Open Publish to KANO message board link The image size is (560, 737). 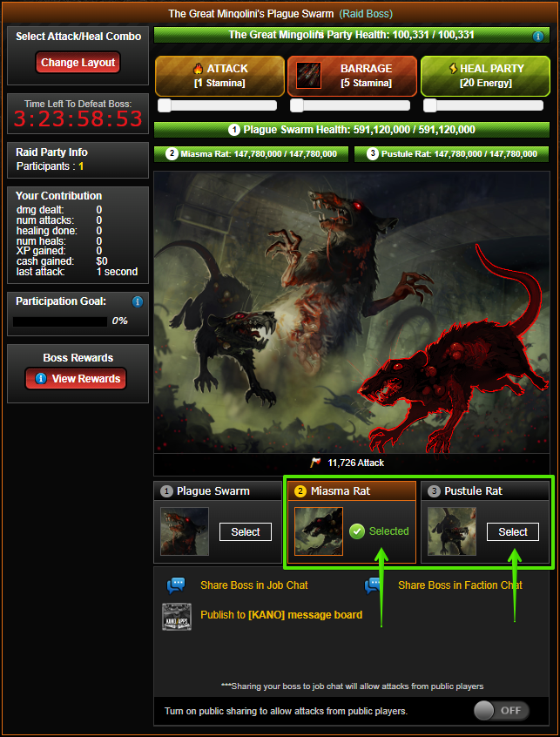coord(281,615)
